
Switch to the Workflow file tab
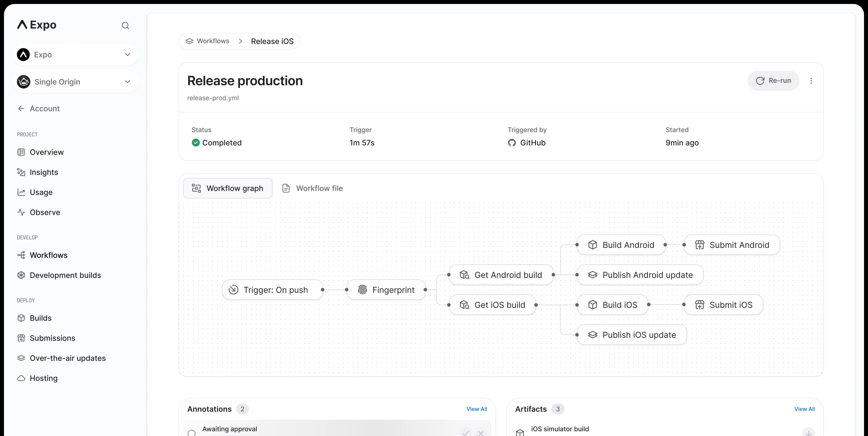click(312, 188)
